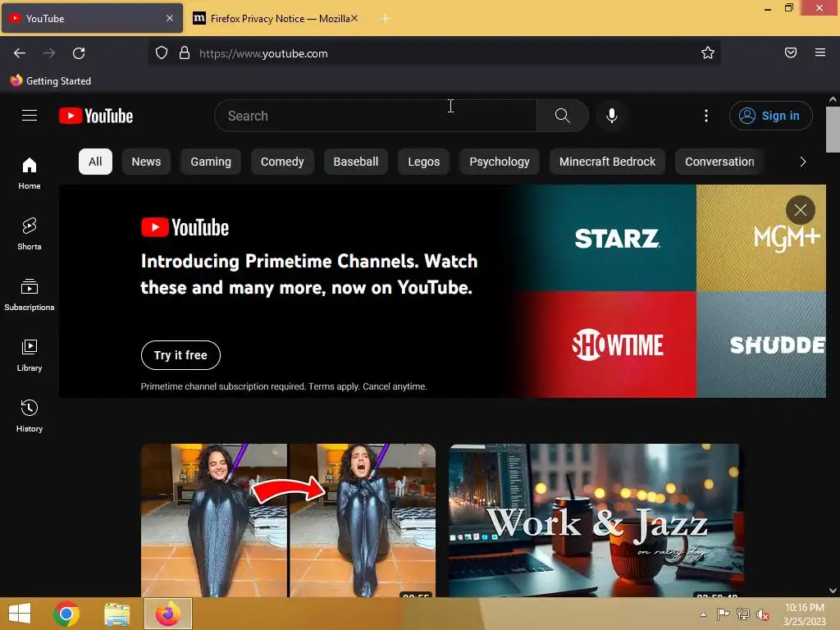Viewport: 840px width, 630px height.
Task: Open network tray icon
Action: coord(743,614)
